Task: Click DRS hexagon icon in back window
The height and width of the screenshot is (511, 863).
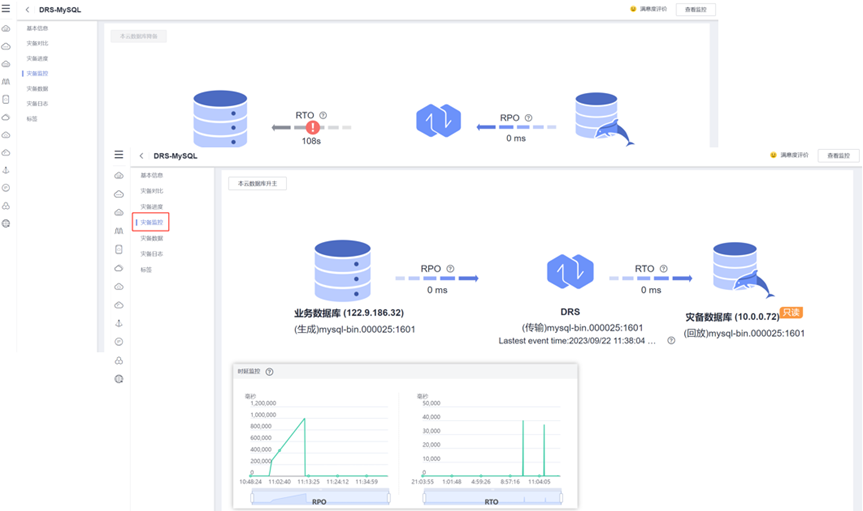Action: pos(439,121)
